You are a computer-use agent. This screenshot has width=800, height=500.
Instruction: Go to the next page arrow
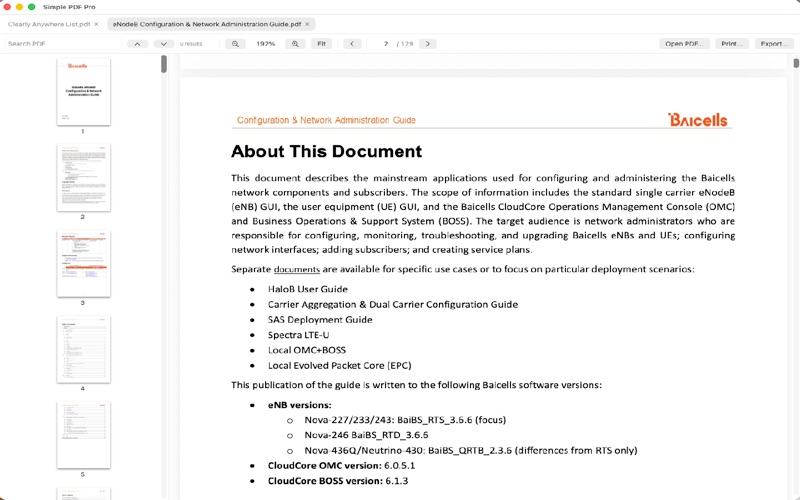coord(428,44)
